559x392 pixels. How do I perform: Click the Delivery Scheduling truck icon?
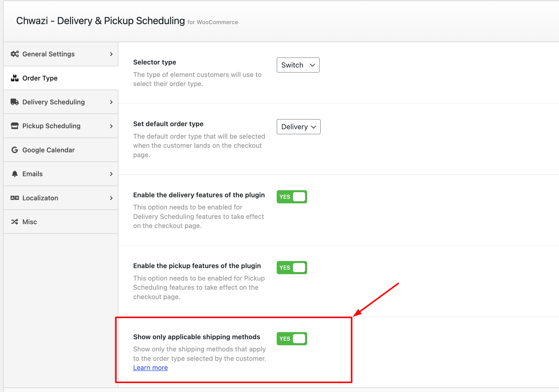(x=15, y=102)
